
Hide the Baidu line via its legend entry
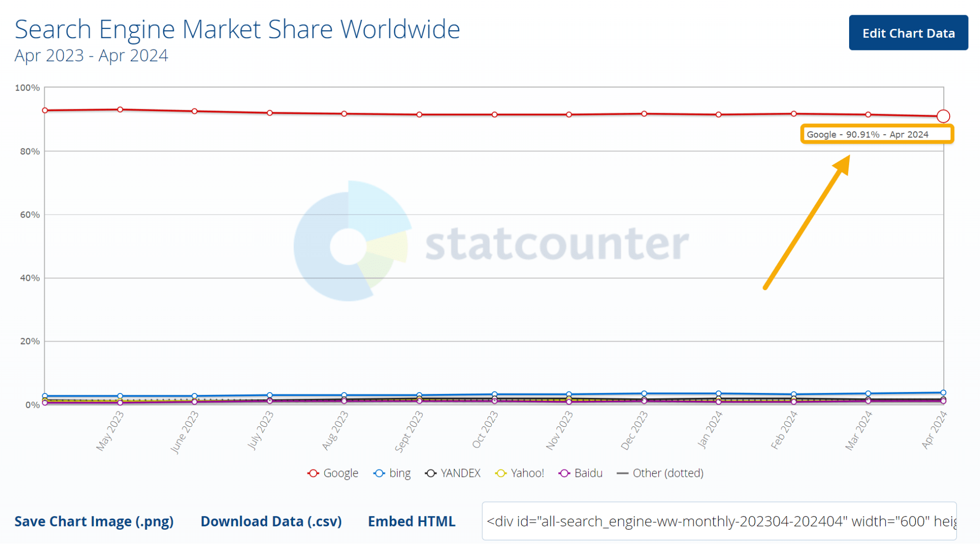pos(588,473)
